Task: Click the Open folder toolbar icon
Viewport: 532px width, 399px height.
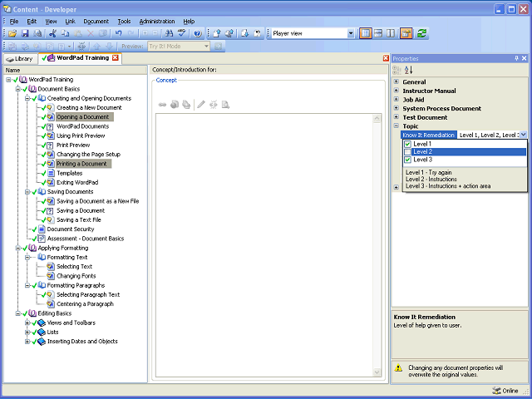Action: 12,33
